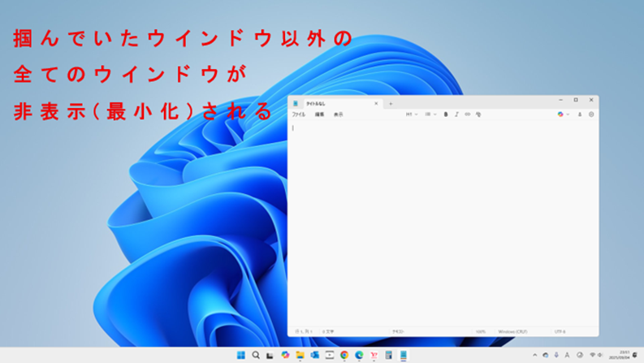Open Calculator from the taskbar
This screenshot has width=644, height=363.
pos(388,355)
